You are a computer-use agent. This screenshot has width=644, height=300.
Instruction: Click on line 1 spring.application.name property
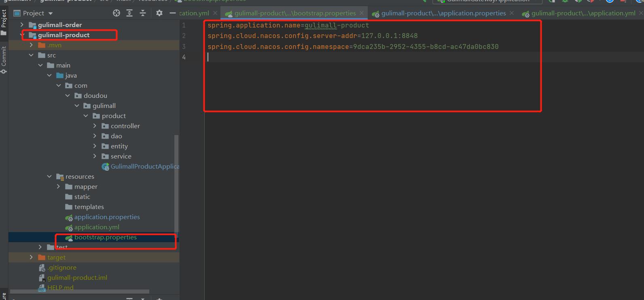[x=254, y=25]
